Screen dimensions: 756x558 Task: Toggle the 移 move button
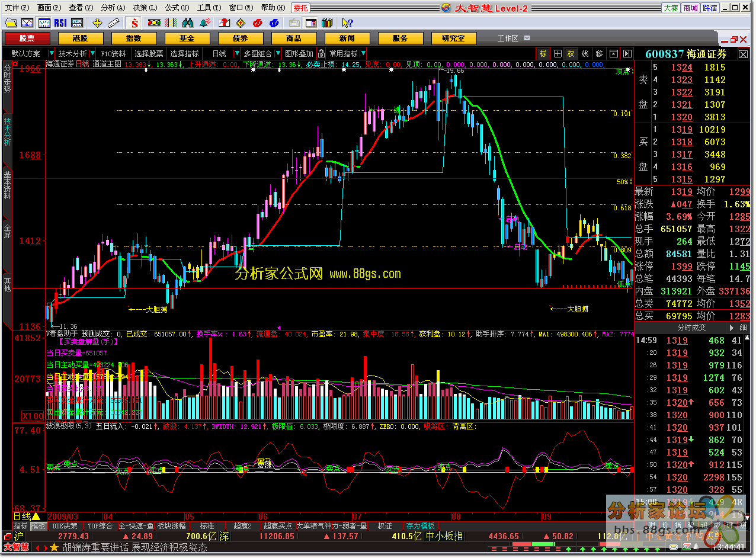click(600, 53)
